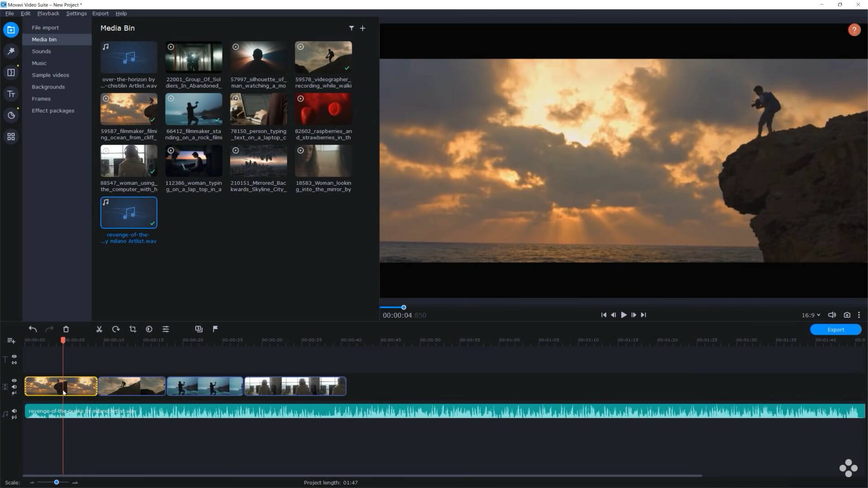Open the add track menu
This screenshot has width=868, height=488.
11,341
